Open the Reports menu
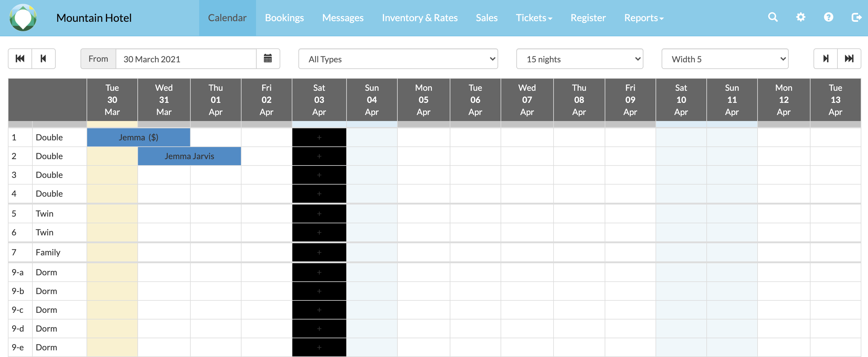The image size is (868, 357). point(643,18)
